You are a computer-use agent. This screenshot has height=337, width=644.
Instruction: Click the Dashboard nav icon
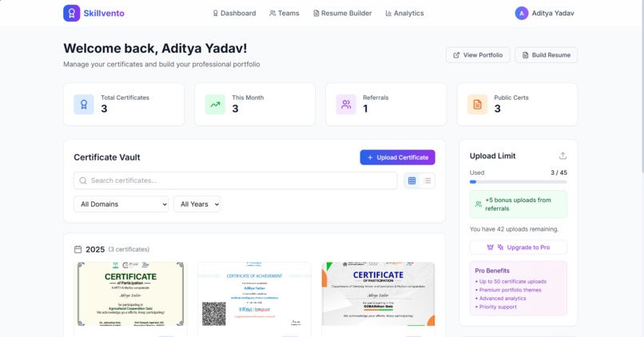coord(215,13)
